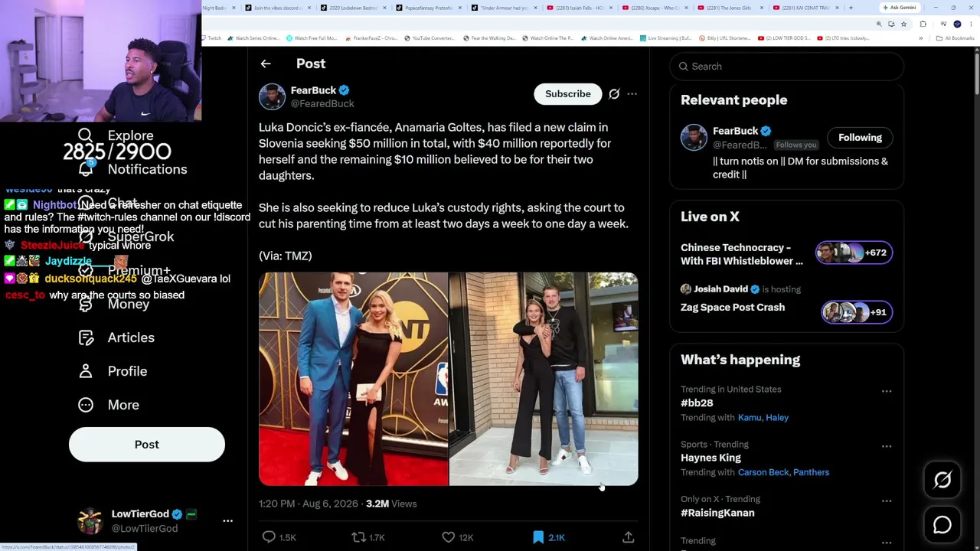Open the post's three-dot more menu
The height and width of the screenshot is (551, 980).
pyautogui.click(x=632, y=93)
